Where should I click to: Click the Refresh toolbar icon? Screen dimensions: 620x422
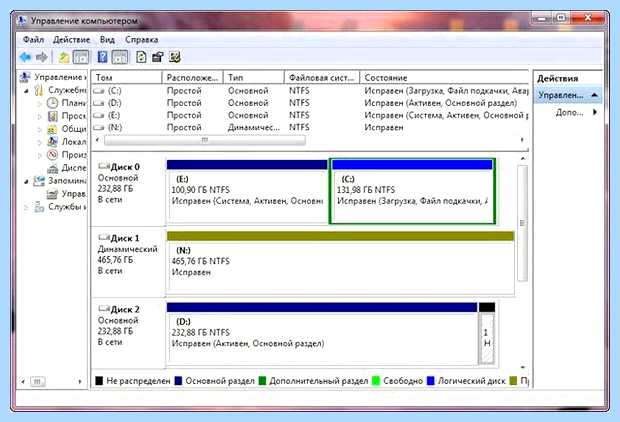click(x=141, y=57)
